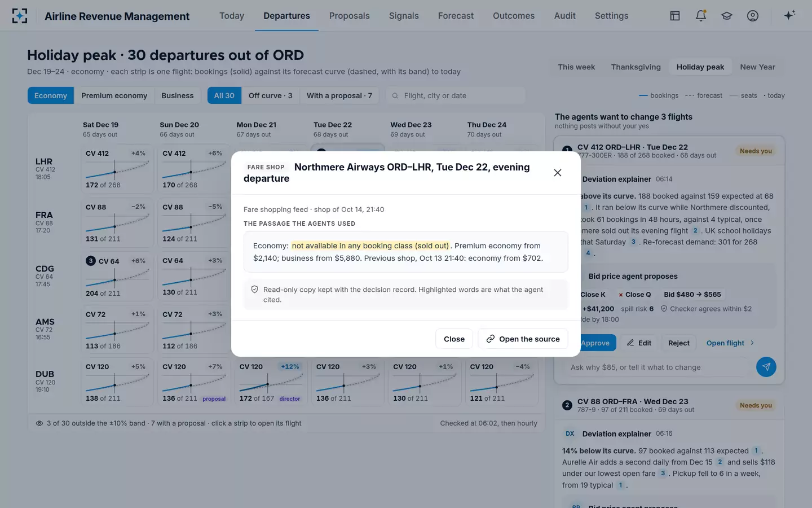
Task: Open the Proposals tab
Action: coord(350,16)
